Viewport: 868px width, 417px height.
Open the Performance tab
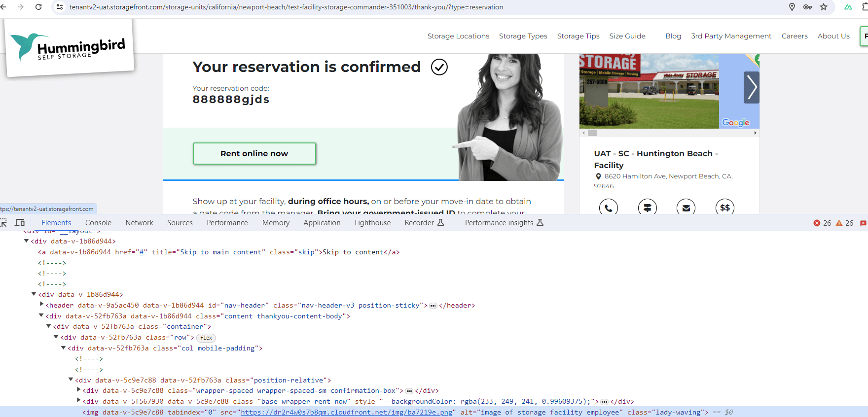(x=227, y=223)
